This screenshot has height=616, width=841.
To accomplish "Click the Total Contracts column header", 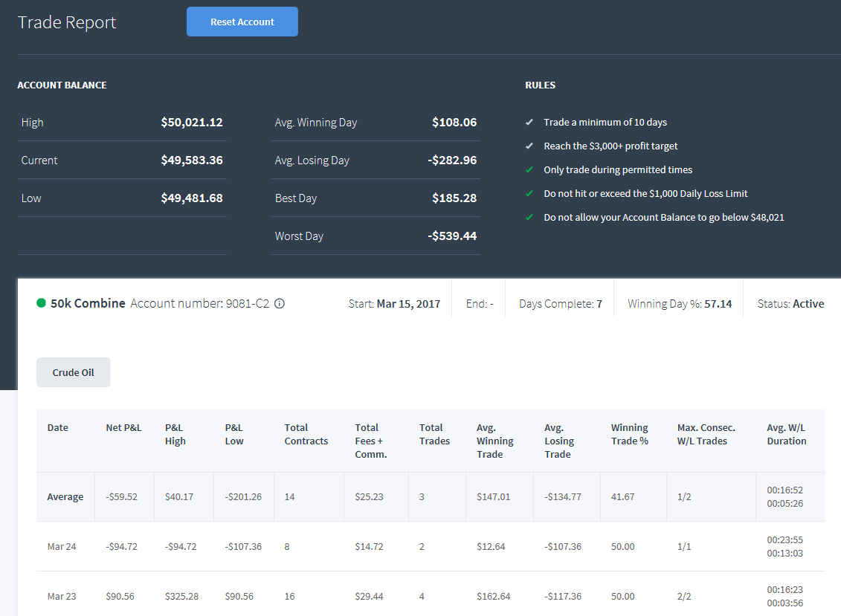I will coord(306,434).
